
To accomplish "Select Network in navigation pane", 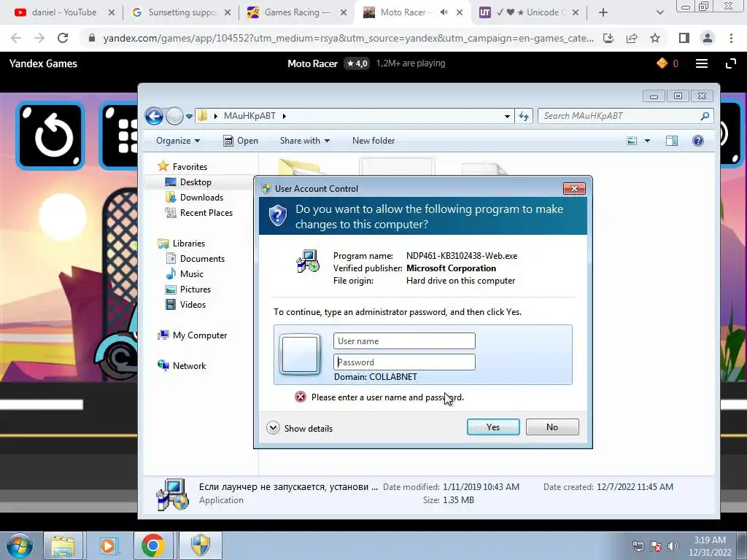I will tap(189, 366).
